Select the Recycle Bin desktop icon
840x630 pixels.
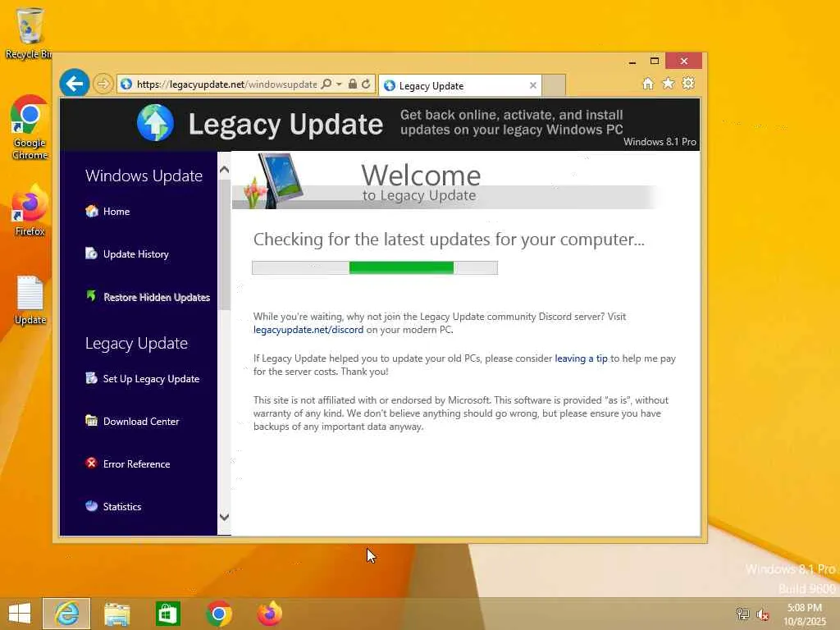29,32
